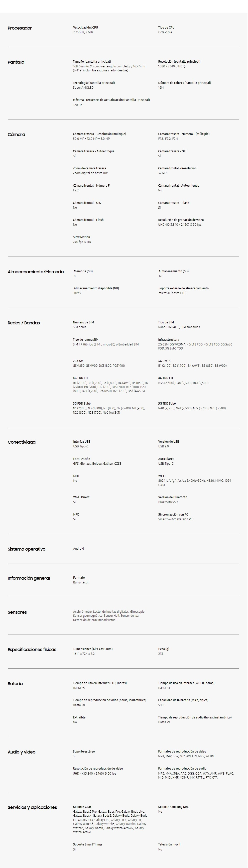The image size is (248, 868).
Task: Click the Procesador section heading
Action: pyautogui.click(x=20, y=28)
